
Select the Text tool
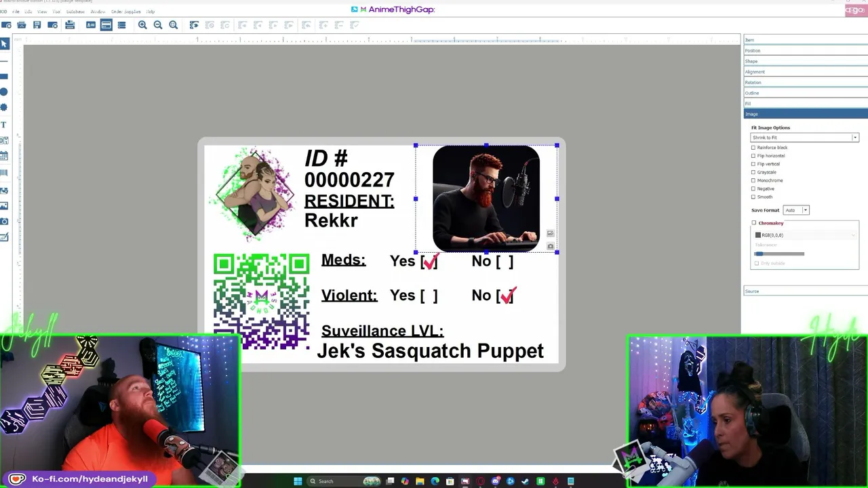click(x=4, y=125)
